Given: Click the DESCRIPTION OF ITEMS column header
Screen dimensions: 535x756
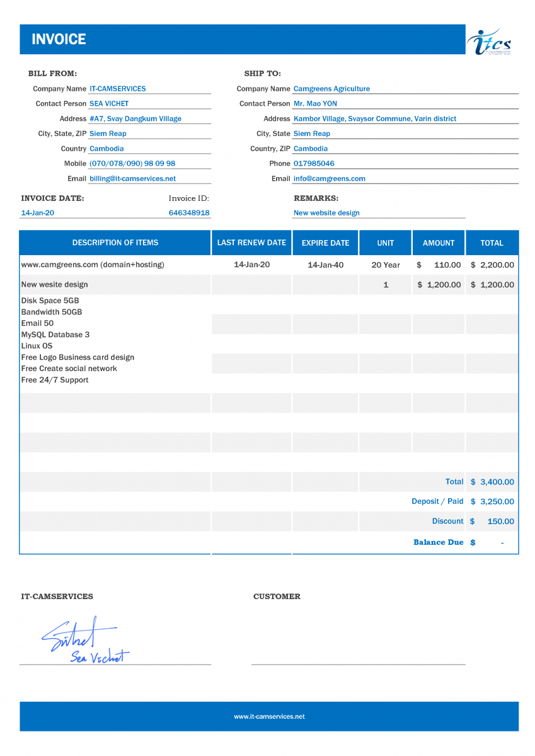Looking at the screenshot, I should (115, 243).
